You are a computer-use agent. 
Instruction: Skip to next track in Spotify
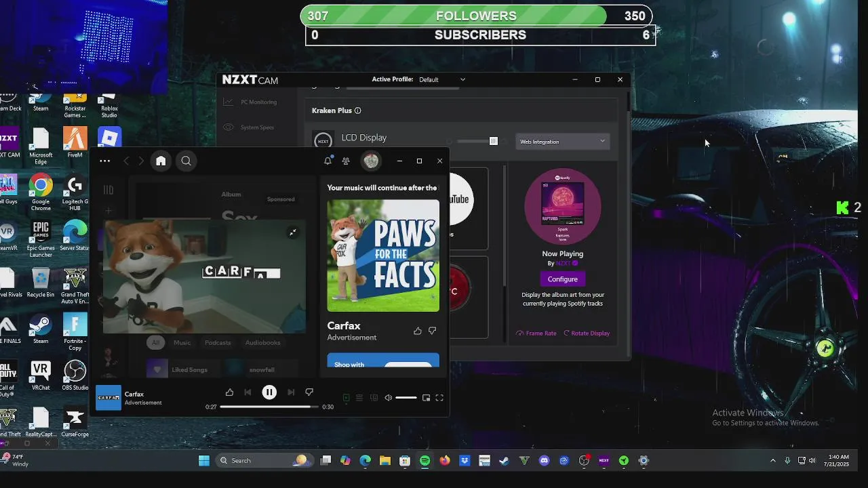pos(291,392)
